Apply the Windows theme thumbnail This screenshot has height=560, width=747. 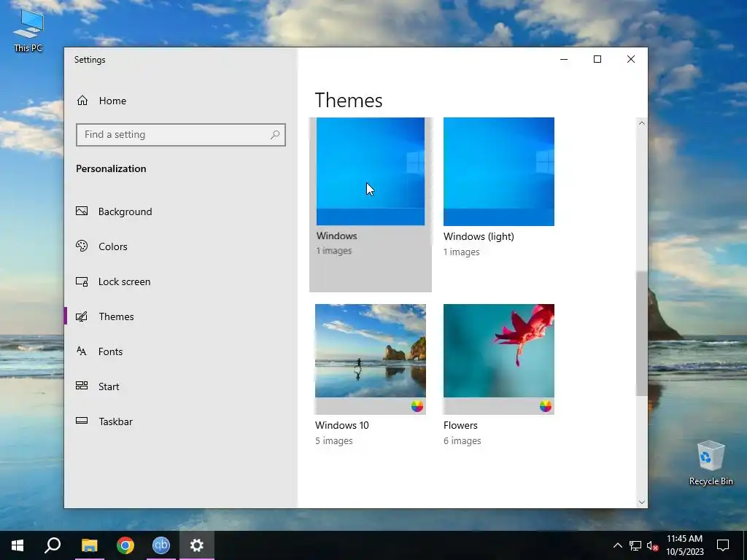tap(370, 171)
